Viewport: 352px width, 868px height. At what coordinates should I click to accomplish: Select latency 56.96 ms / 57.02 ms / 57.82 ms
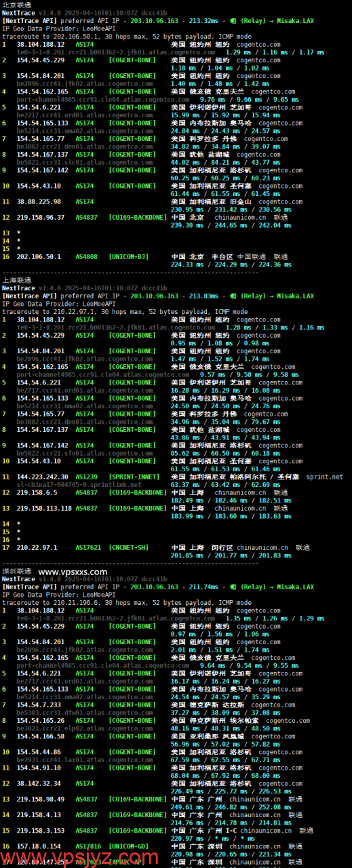[x=227, y=744]
